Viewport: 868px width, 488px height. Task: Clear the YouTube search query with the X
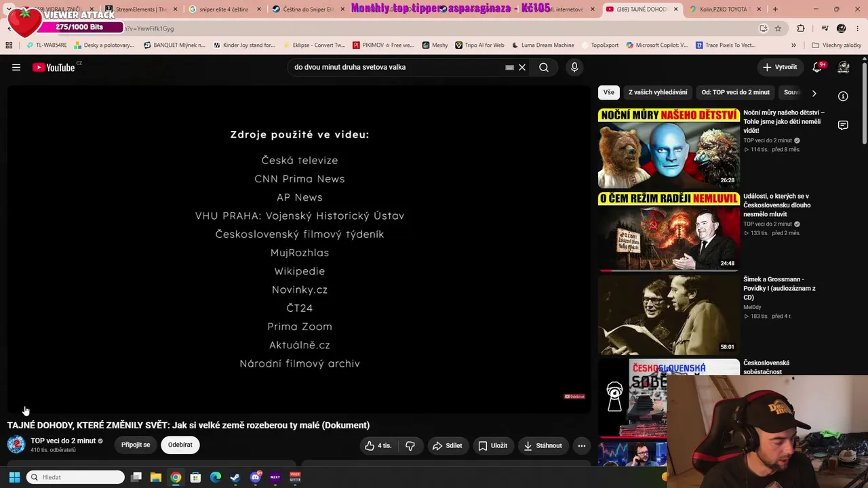(522, 67)
